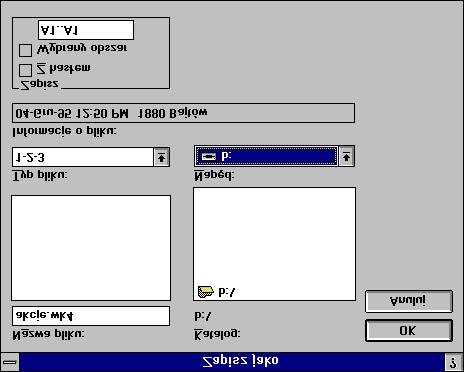The image size is (464, 372).
Task: Toggle the Wybrany obszar checkbox
Action: (x=25, y=51)
